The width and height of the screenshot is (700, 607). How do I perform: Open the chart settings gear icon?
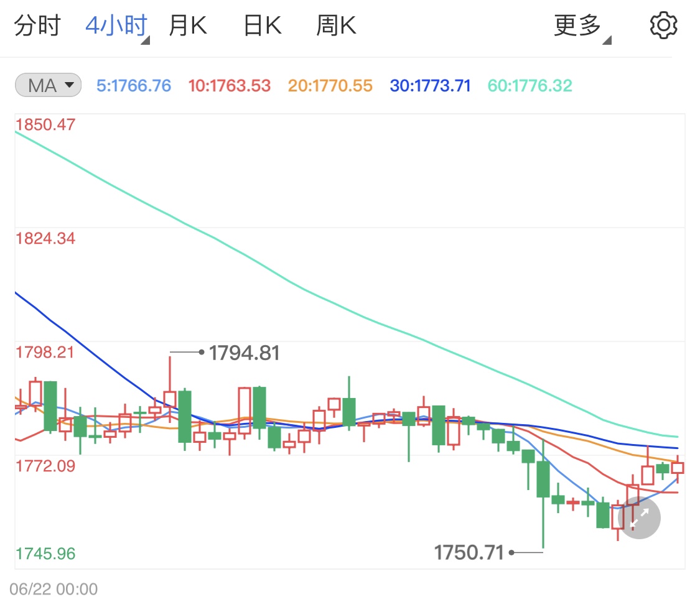point(663,25)
